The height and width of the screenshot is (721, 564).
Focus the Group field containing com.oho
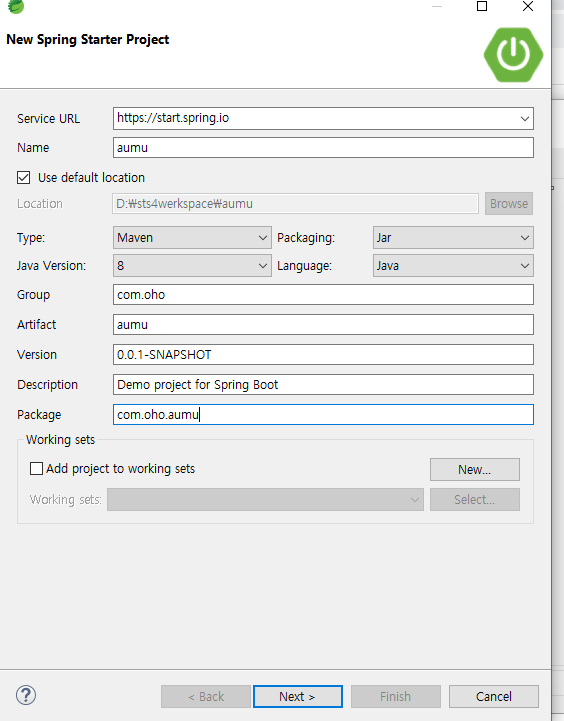[323, 295]
